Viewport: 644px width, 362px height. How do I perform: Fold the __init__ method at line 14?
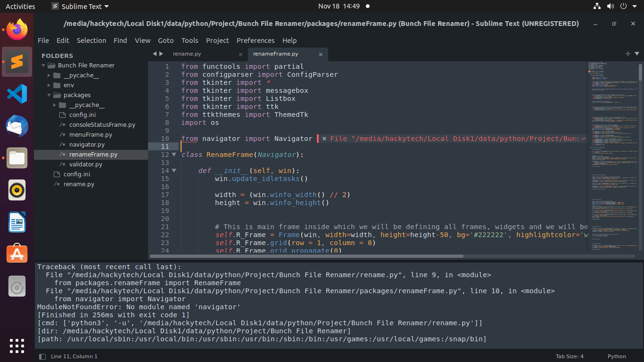173,171
